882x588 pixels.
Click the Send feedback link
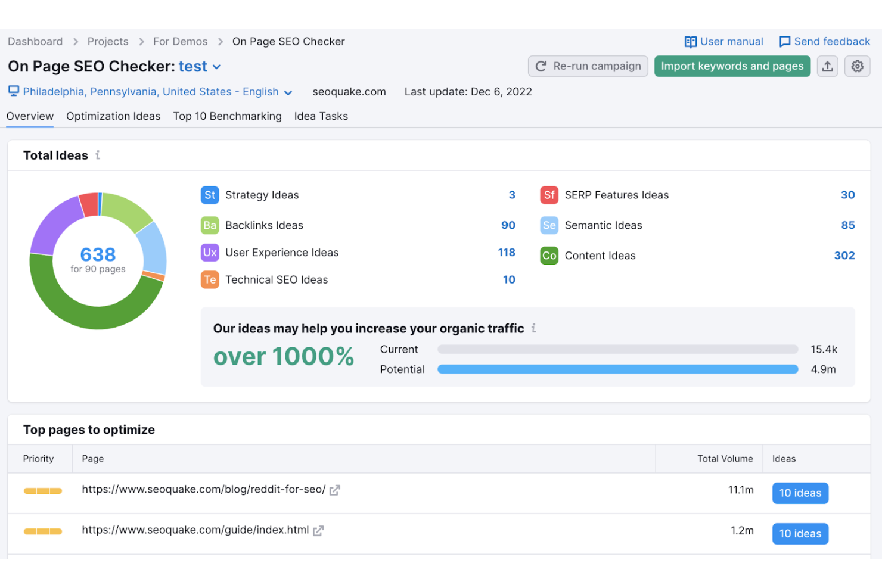click(x=832, y=42)
